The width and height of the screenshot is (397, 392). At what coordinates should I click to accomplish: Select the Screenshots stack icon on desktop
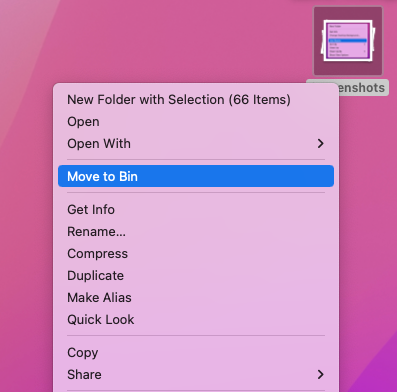pos(348,41)
